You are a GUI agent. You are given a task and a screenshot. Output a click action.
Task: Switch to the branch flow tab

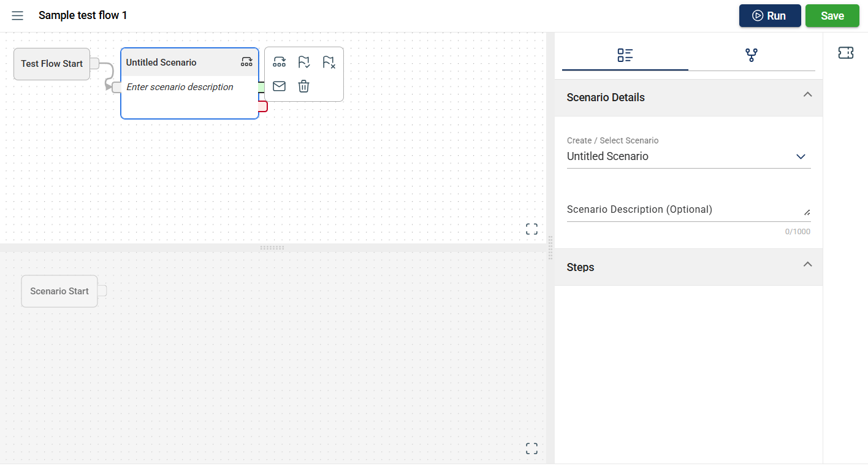(752, 55)
